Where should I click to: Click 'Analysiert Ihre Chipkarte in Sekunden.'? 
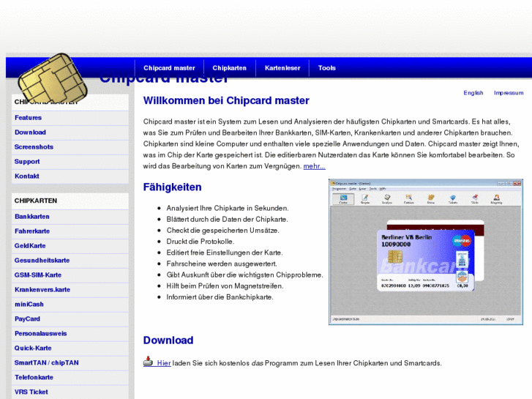(x=228, y=208)
